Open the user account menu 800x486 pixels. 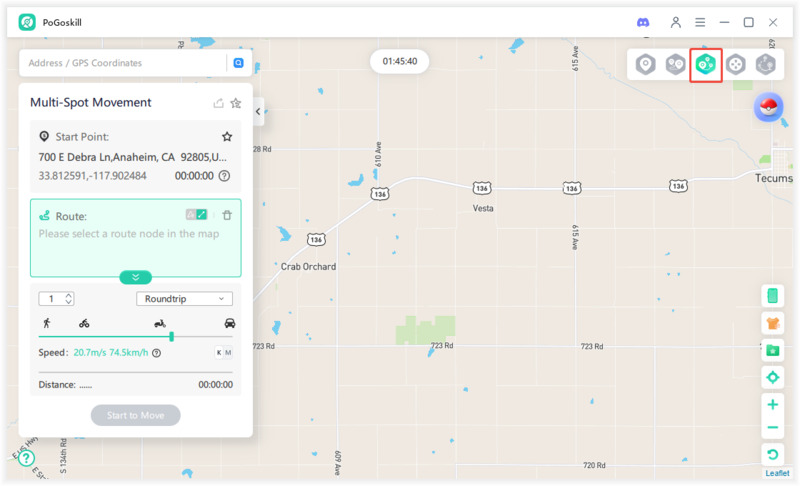(x=676, y=22)
